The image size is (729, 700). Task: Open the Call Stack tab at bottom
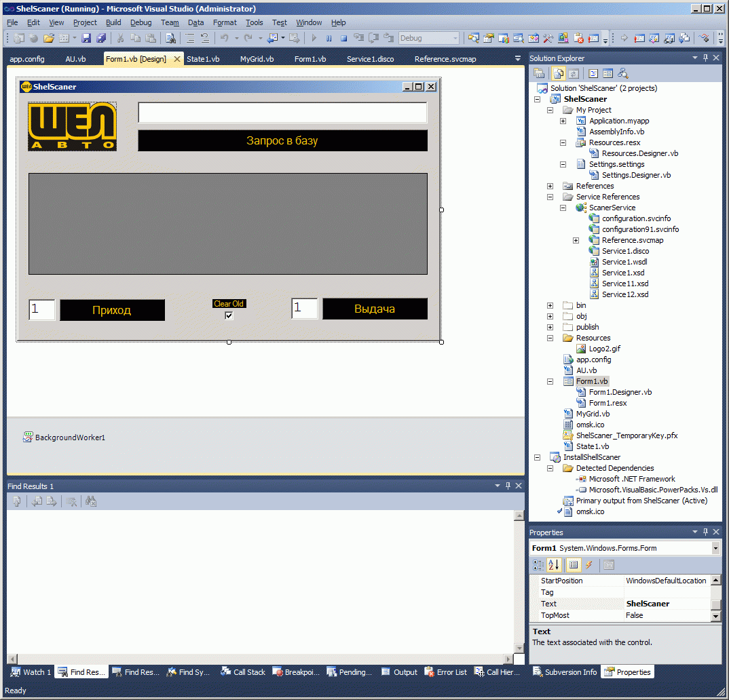pyautogui.click(x=243, y=672)
